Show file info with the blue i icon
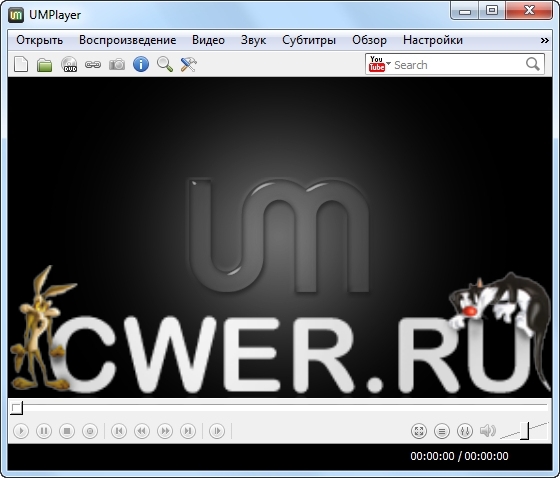 pos(141,65)
